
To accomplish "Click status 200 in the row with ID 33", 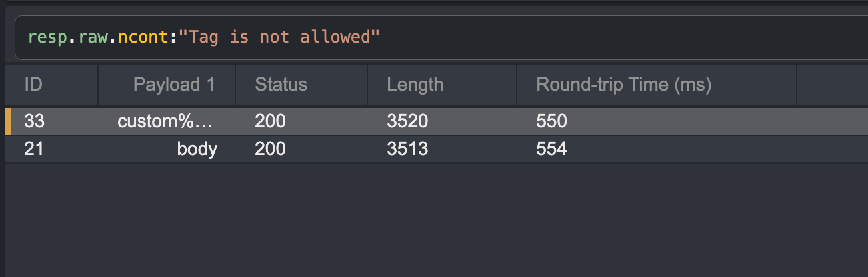I will [270, 121].
